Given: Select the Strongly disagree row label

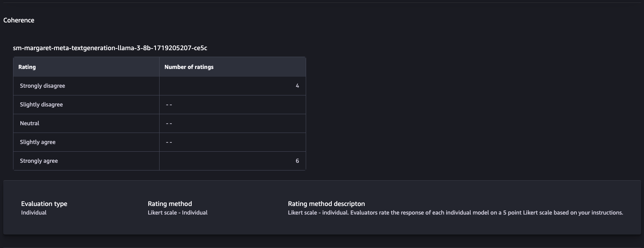Looking at the screenshot, I should [42, 86].
